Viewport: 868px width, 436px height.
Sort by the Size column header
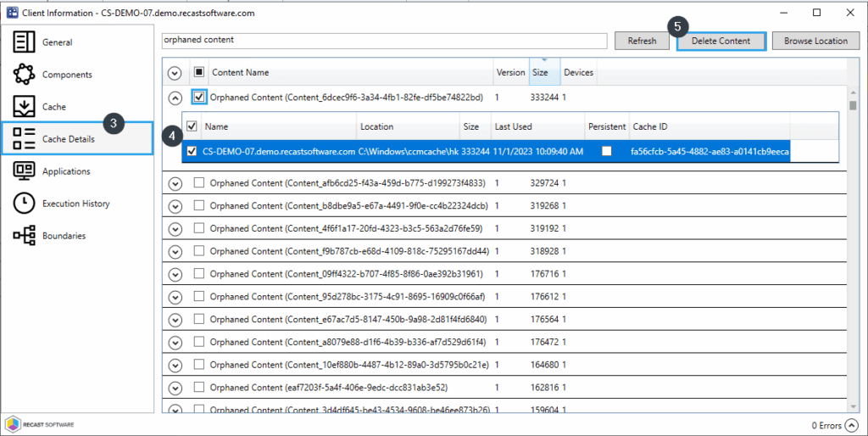tap(542, 73)
